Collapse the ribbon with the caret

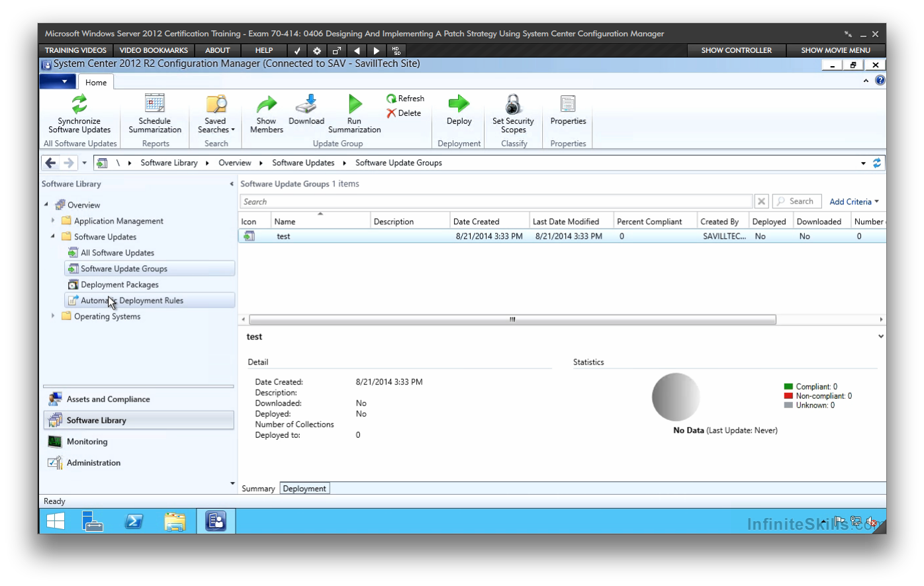(x=866, y=81)
